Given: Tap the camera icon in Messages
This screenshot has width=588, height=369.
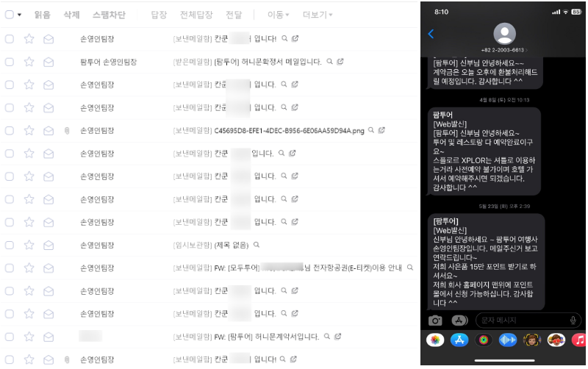Looking at the screenshot, I should [x=435, y=320].
